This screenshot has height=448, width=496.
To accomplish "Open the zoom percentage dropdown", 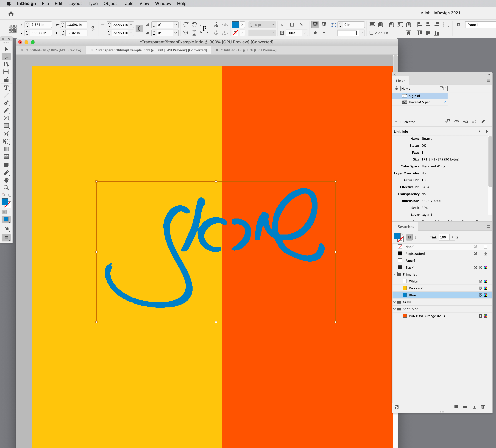I will 305,33.
